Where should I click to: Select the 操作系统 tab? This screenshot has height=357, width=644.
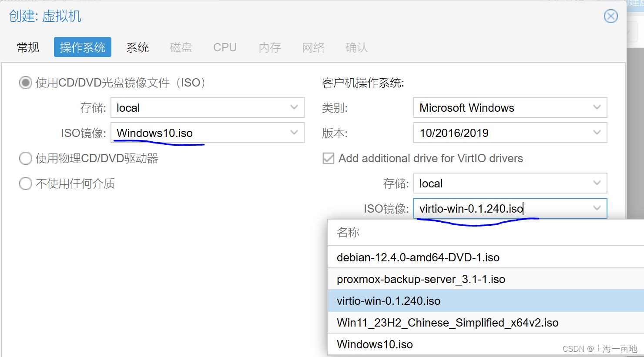coord(83,47)
